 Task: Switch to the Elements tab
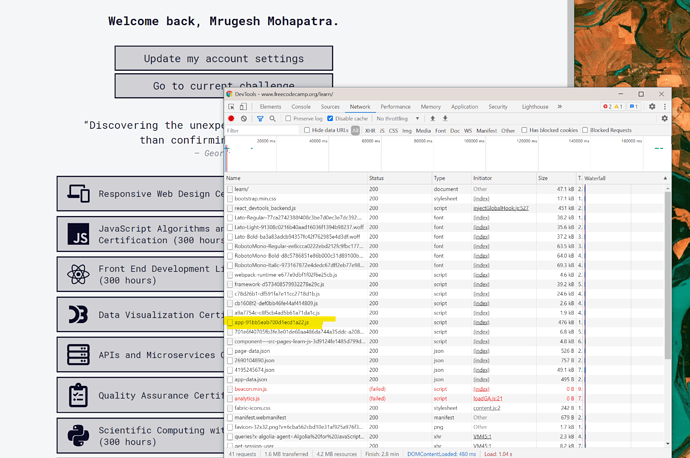(x=270, y=107)
